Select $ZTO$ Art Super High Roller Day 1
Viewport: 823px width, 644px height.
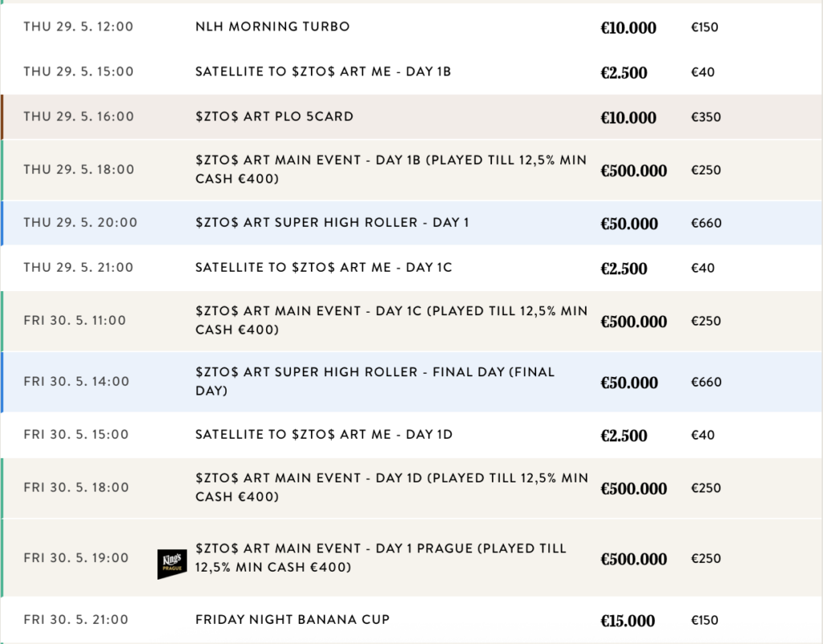[x=332, y=223]
